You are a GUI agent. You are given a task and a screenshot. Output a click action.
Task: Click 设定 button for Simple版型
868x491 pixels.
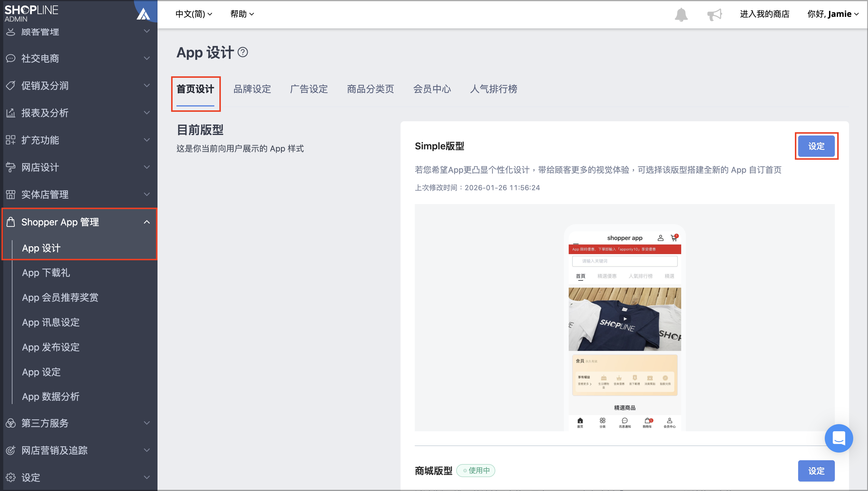click(x=816, y=146)
